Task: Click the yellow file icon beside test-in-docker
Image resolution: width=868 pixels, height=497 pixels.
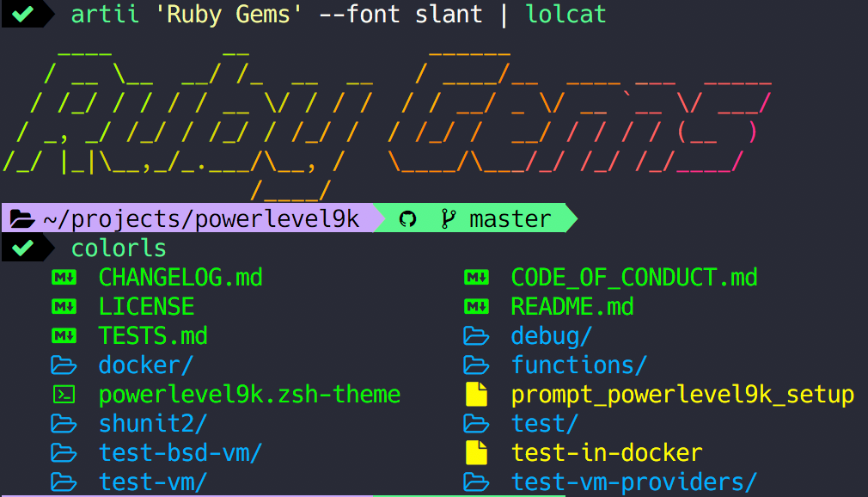Action: point(477,452)
